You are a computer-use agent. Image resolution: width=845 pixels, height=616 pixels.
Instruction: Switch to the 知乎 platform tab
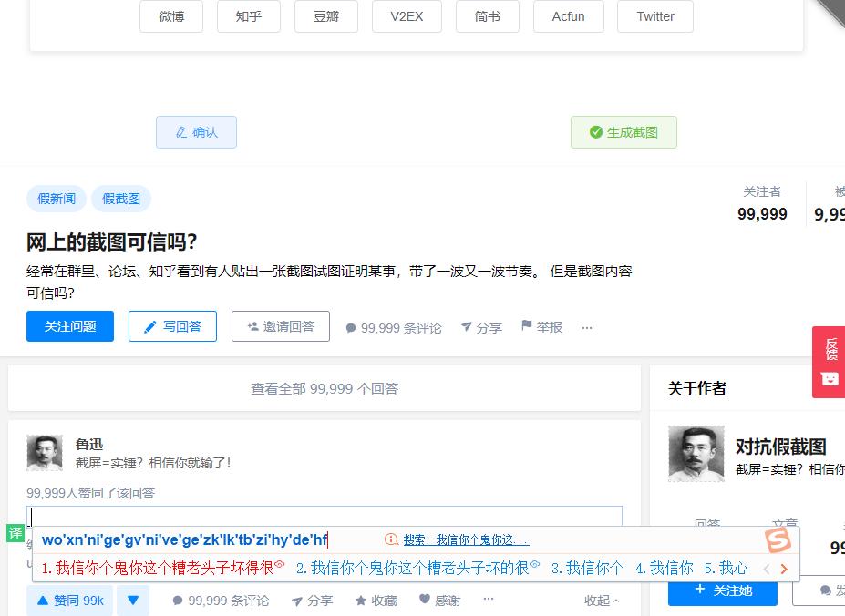(248, 16)
